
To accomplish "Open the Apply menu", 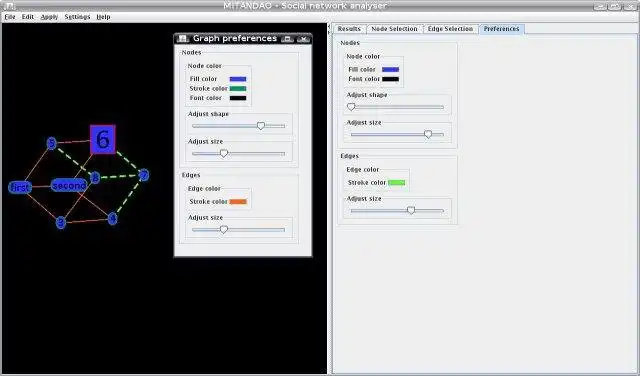I will pyautogui.click(x=49, y=17).
